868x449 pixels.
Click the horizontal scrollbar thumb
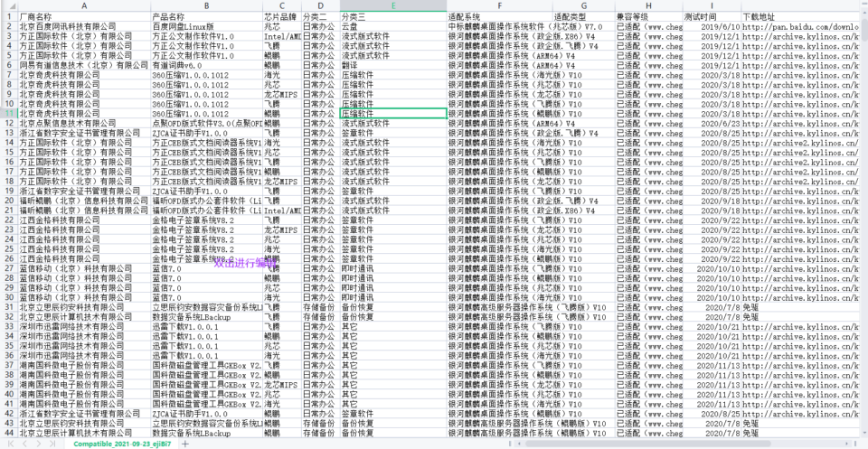click(x=649, y=444)
